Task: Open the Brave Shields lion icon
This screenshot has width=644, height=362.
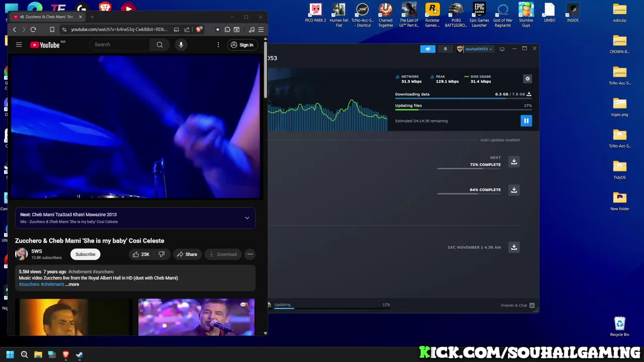Action: click(x=199, y=30)
